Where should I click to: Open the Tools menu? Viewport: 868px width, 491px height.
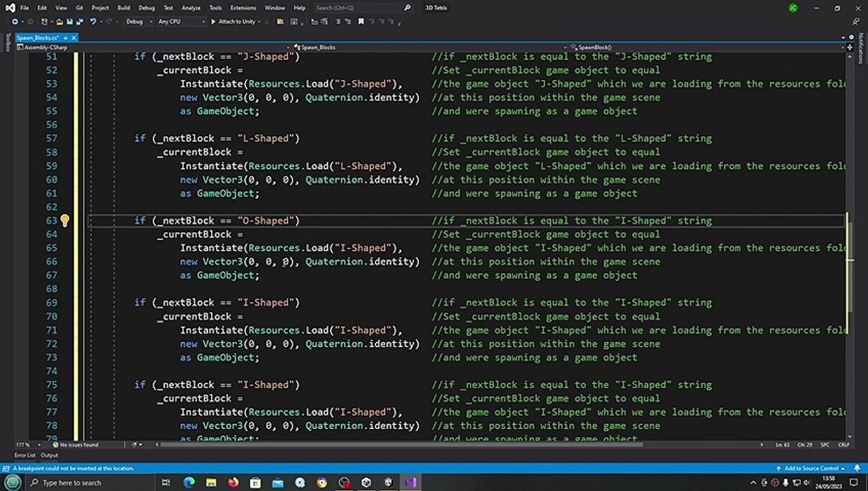coord(216,8)
